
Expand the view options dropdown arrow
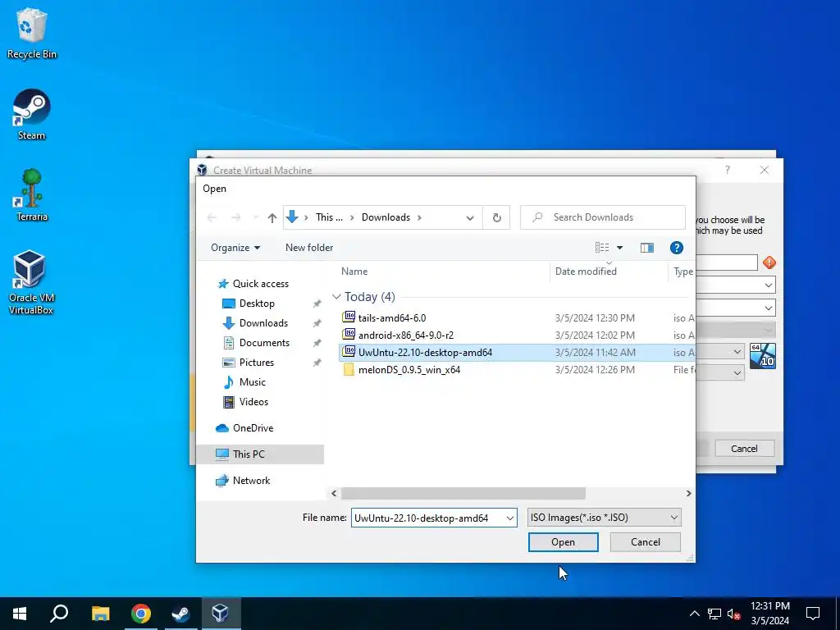[x=620, y=248]
